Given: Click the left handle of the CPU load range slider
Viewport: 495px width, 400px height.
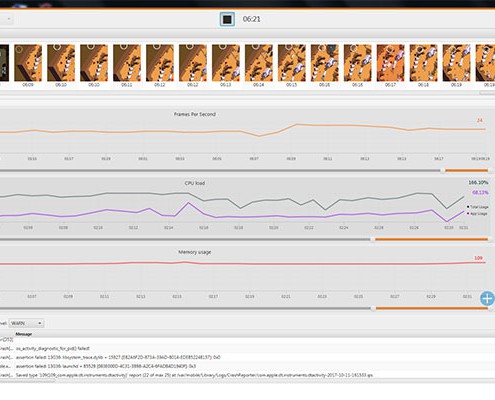Looking at the screenshot, I should pos(373,239).
